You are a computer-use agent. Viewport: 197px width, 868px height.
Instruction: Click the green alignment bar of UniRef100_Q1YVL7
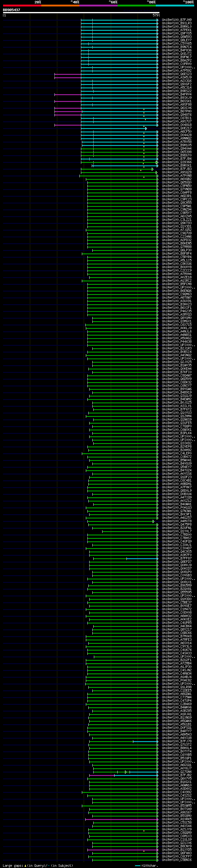(130, 531)
